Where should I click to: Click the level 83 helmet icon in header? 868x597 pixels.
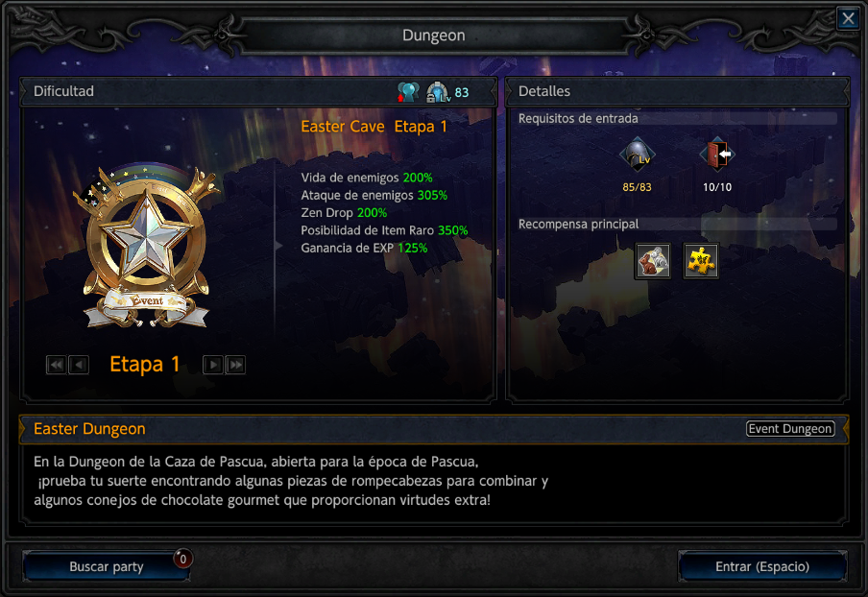point(438,92)
